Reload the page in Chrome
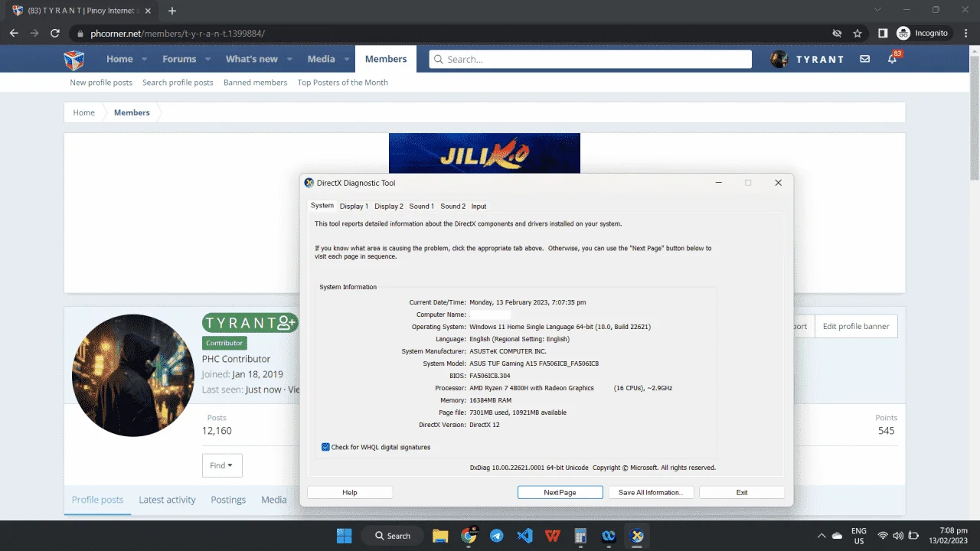Viewport: 980px width, 551px height. pyautogui.click(x=55, y=34)
